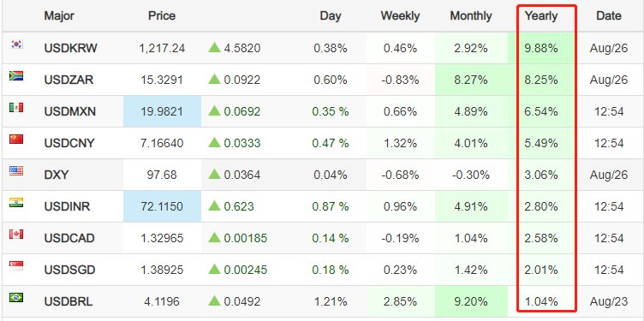
Task: Click the Brazil flag icon
Action: 16,298
